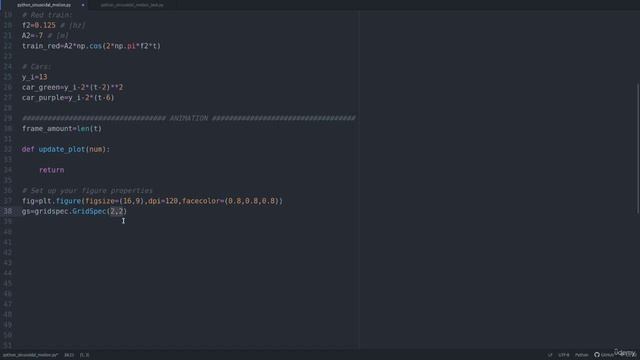Click line number 32 in the gutter
Viewport: 640px width, 360px height.
tap(8, 149)
